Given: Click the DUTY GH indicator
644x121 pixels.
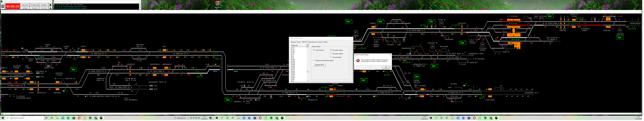Looking at the screenshot, I should pyautogui.click(x=364, y=80).
